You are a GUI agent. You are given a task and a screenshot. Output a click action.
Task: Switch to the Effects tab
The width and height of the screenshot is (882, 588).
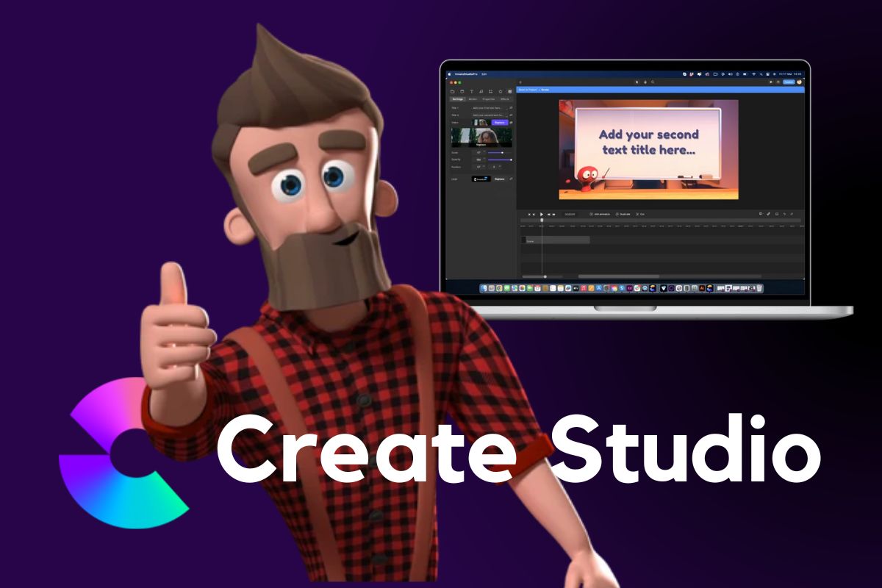(x=505, y=99)
